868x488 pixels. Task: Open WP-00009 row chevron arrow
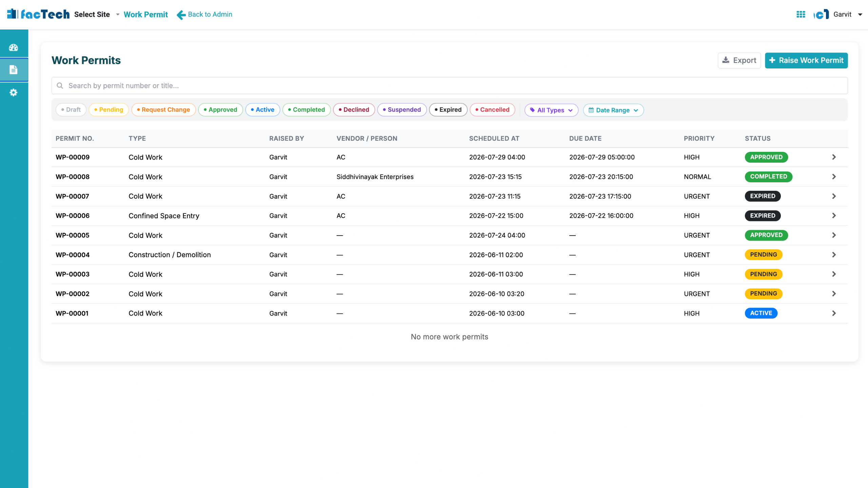tap(834, 157)
